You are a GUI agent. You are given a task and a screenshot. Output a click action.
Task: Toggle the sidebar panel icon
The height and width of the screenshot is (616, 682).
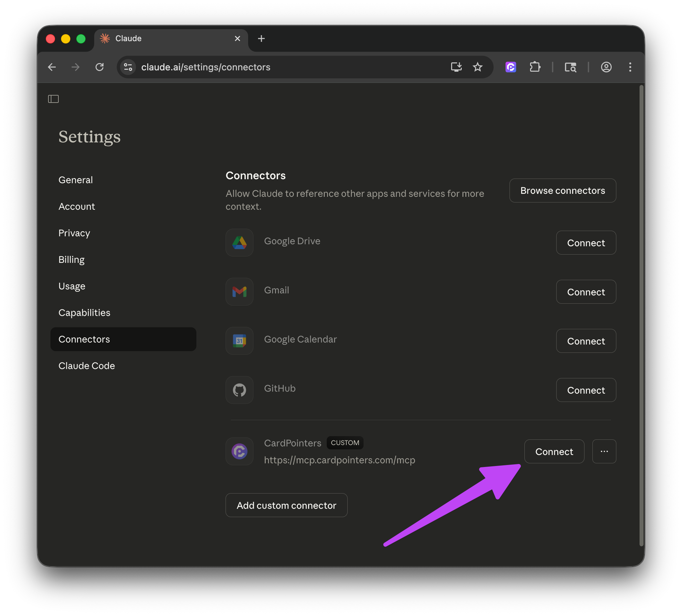(x=53, y=99)
